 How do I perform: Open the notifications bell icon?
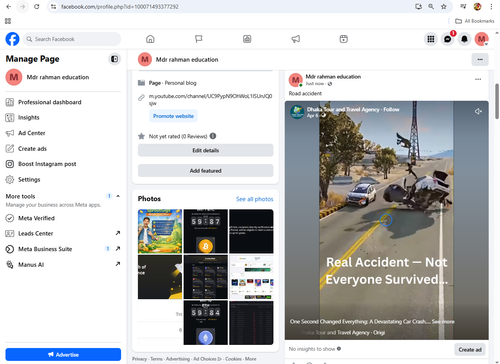coord(464,39)
